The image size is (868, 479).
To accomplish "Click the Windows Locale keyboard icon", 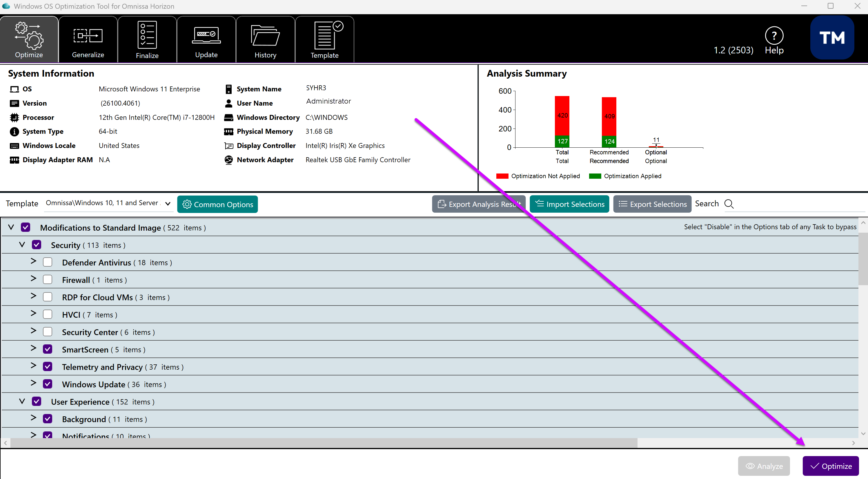I will click(14, 146).
